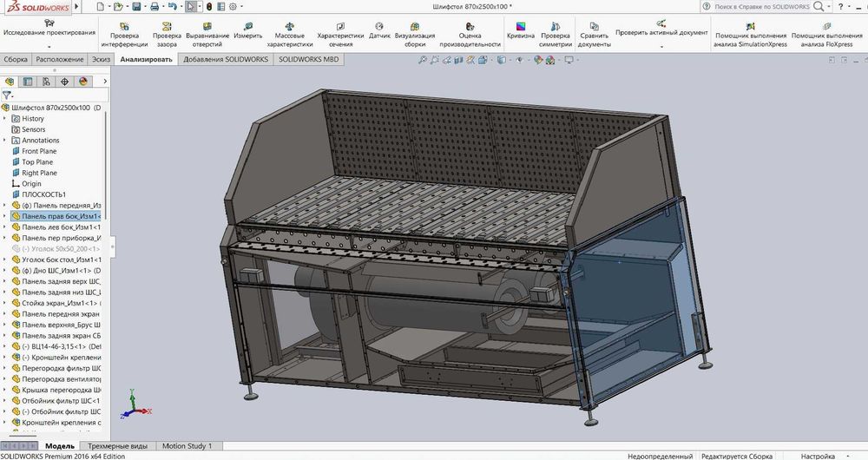Toggle the Кривизна curvature display

click(521, 26)
